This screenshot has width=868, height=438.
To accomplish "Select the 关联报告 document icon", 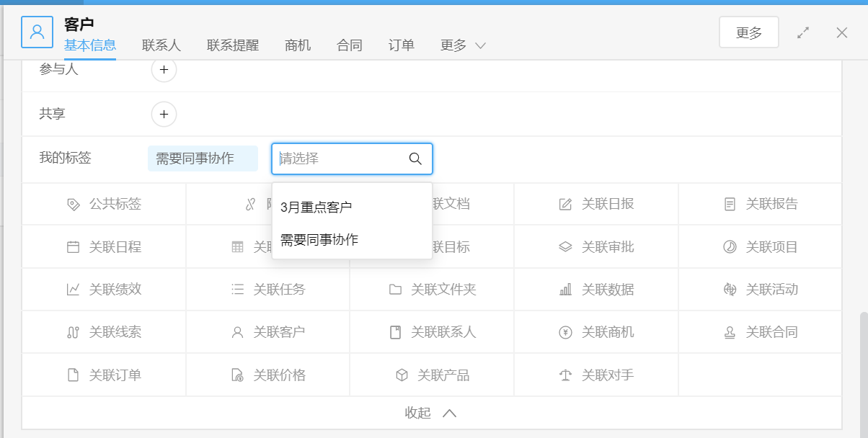I will point(730,204).
